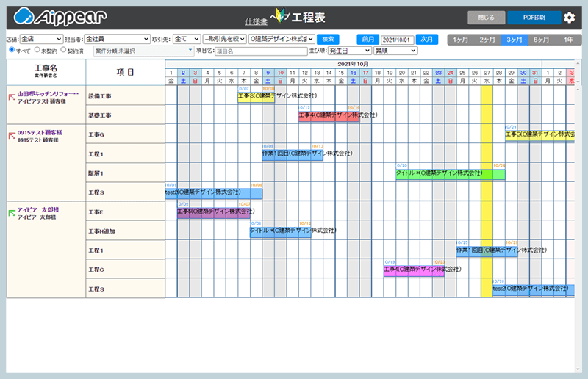Select the 工程C item cell
This screenshot has height=379, width=588.
tap(125, 269)
